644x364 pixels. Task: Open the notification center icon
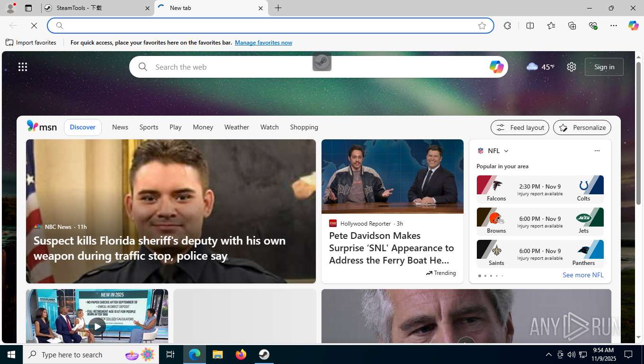point(628,355)
